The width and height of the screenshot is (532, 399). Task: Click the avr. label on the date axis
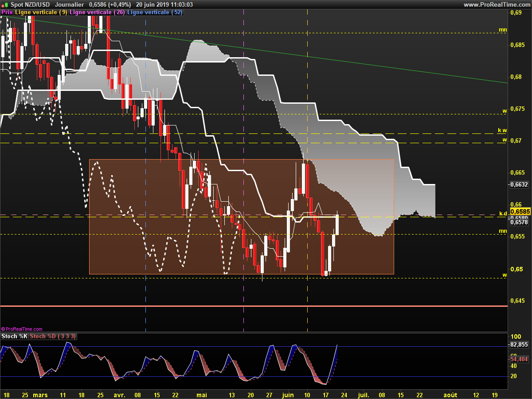pos(120,394)
